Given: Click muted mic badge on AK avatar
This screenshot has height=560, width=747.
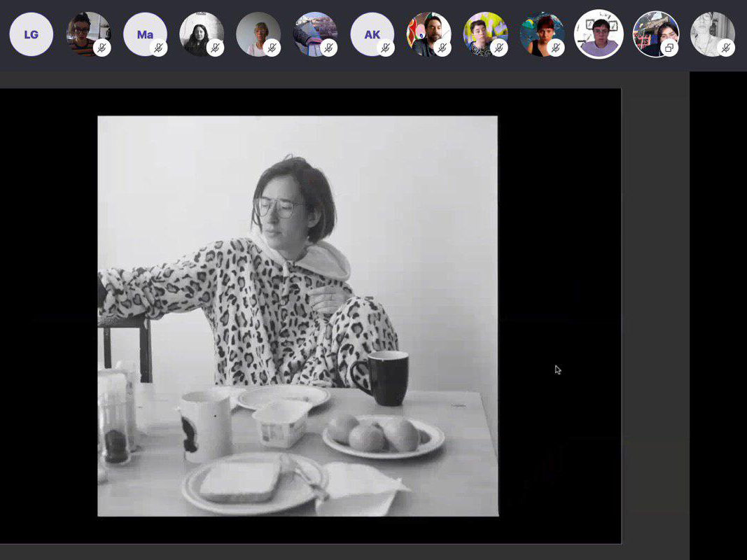Looking at the screenshot, I should click(x=386, y=48).
